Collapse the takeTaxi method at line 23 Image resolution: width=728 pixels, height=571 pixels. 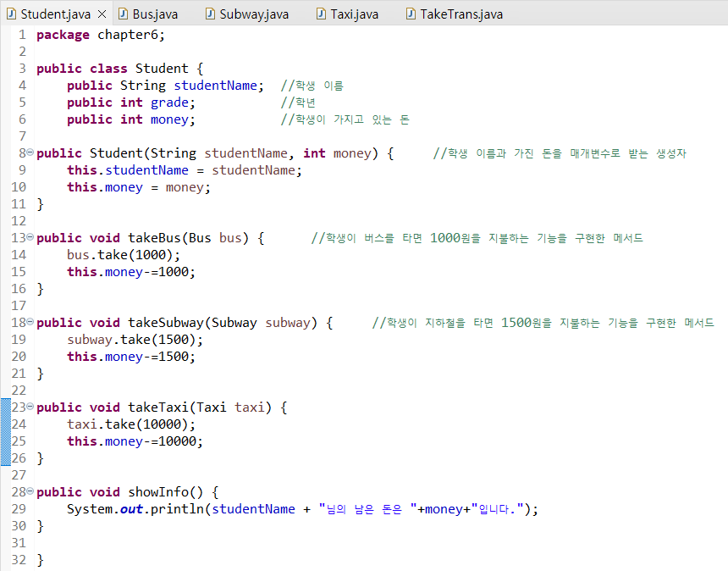point(30,407)
